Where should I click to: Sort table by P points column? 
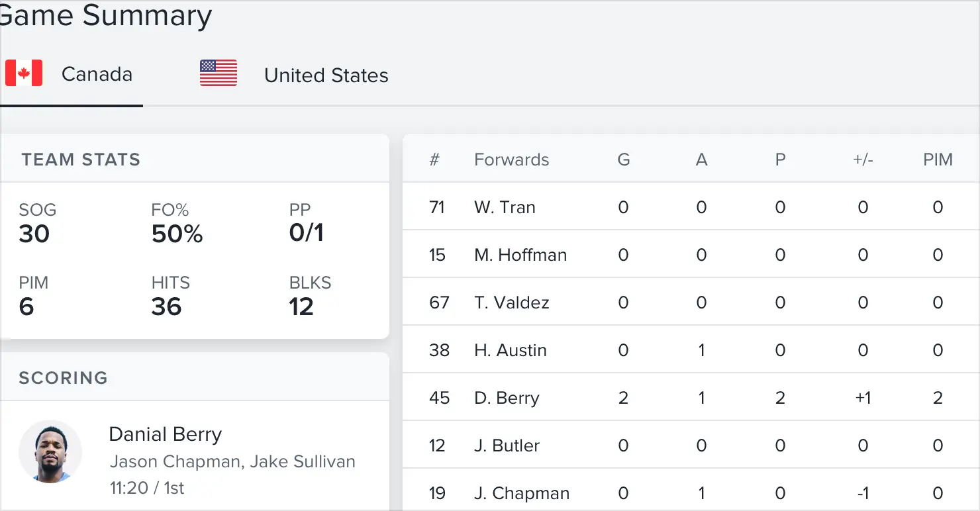[x=780, y=160]
